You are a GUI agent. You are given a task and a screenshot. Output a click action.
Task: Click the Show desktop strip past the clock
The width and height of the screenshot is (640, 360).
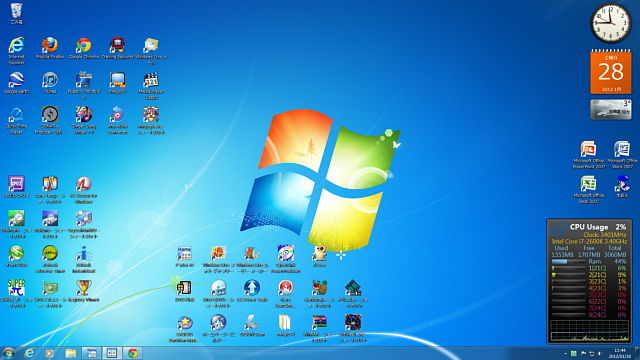coord(637,353)
